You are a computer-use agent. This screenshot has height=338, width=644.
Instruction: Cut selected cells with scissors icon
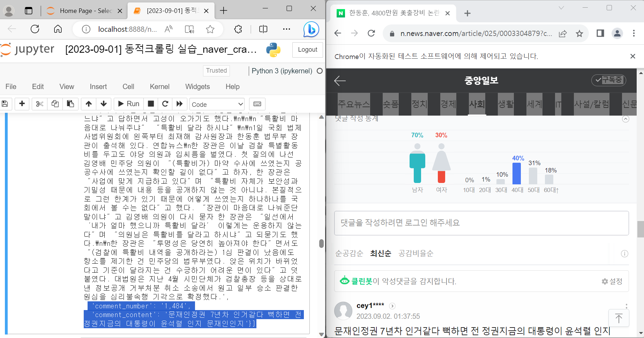pyautogui.click(x=39, y=104)
